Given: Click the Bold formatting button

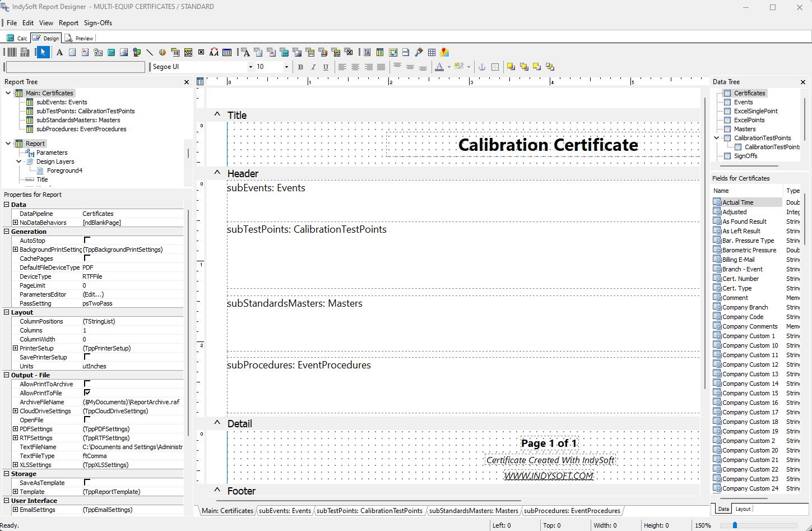Looking at the screenshot, I should [x=300, y=67].
